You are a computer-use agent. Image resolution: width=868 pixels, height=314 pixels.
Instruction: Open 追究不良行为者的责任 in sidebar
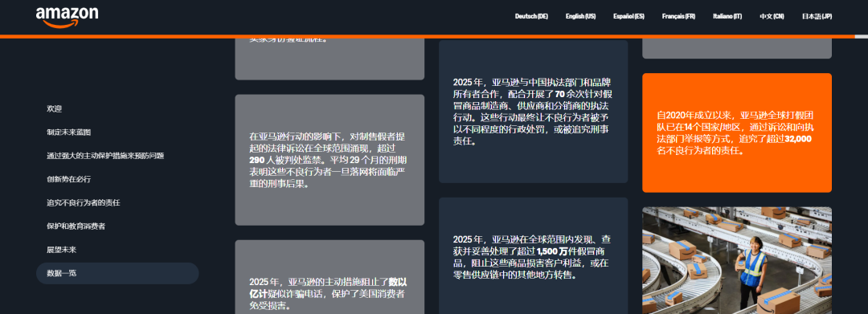coord(83,203)
